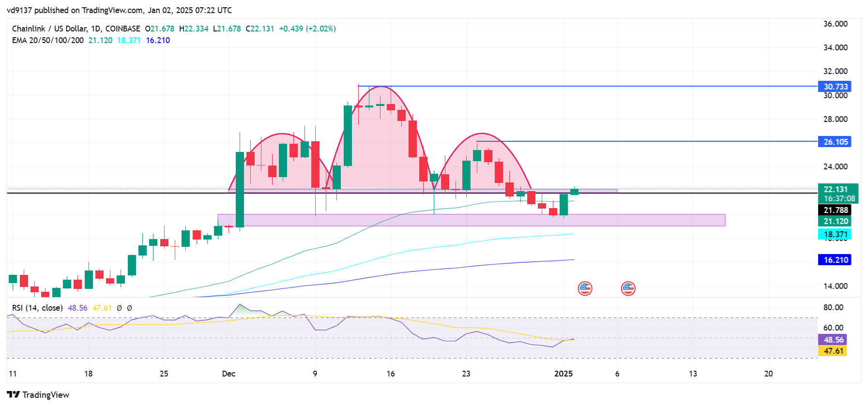The height and width of the screenshot is (406, 868).
Task: Click the countdown 16:37:08 label
Action: [x=839, y=198]
